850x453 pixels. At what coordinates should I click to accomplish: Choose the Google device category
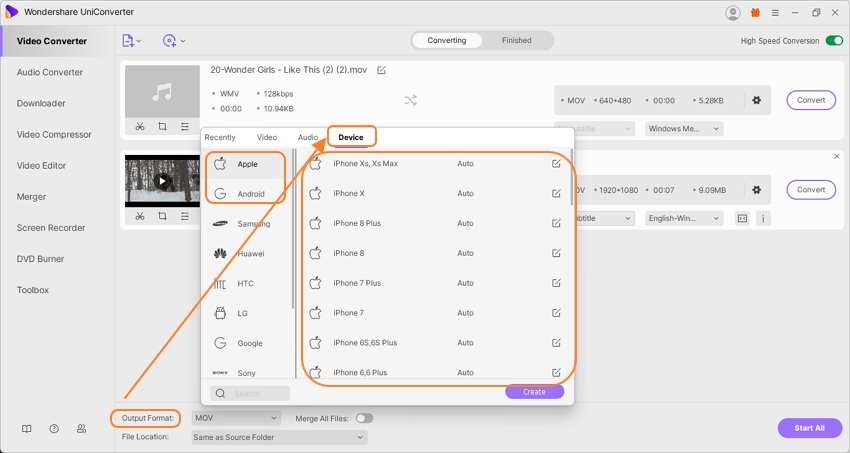(x=247, y=343)
